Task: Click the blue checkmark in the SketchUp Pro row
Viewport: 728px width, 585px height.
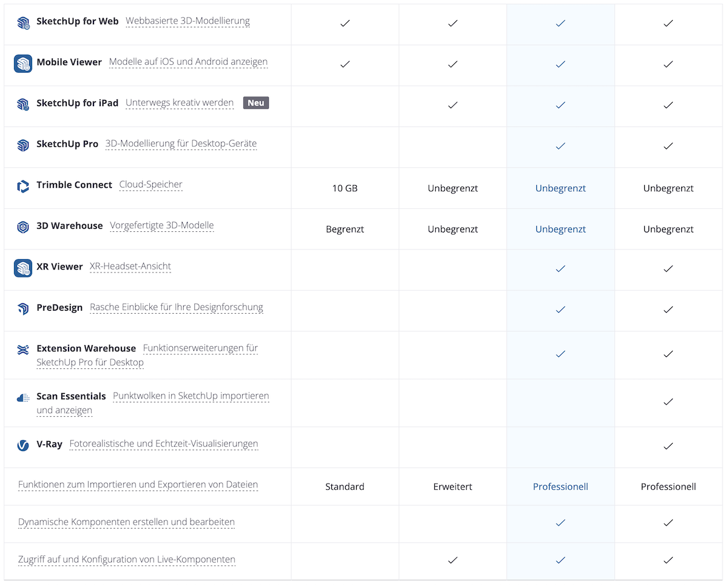Action: click(561, 146)
